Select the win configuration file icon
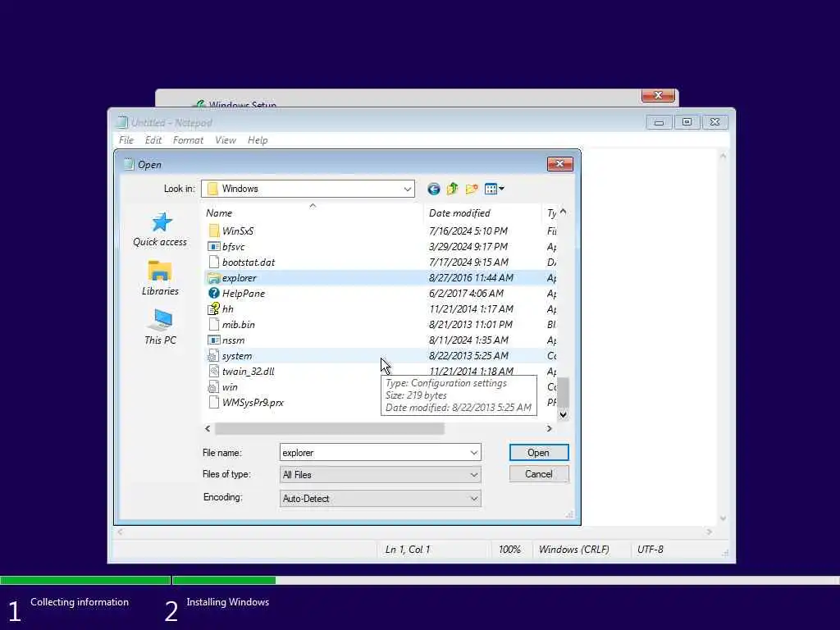Screen dimensions: 840x630 pyautogui.click(x=214, y=387)
